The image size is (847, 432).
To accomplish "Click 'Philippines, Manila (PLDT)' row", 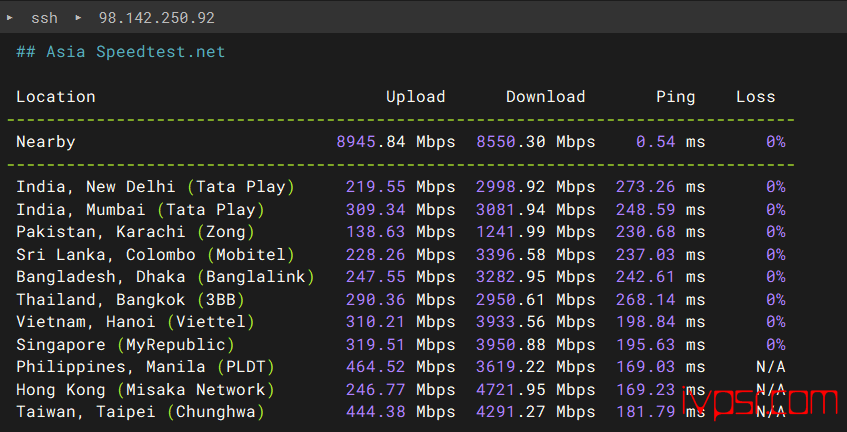I will tap(401, 367).
